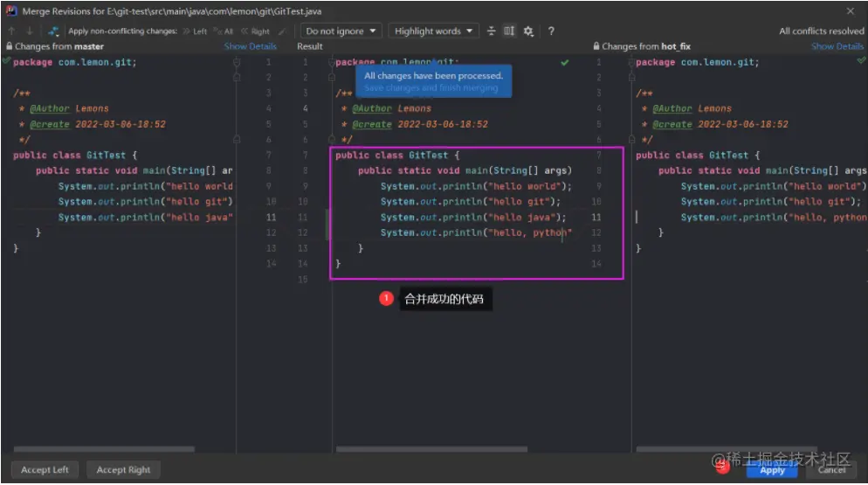Open the diff settings gear menu

528,31
